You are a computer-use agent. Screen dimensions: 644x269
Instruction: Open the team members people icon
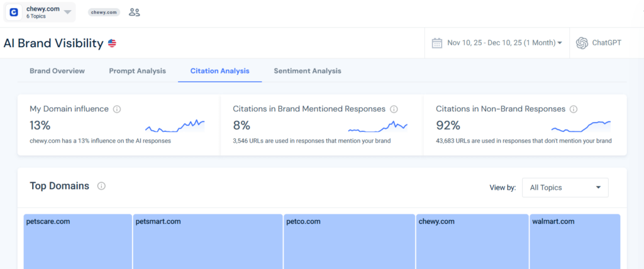(134, 12)
